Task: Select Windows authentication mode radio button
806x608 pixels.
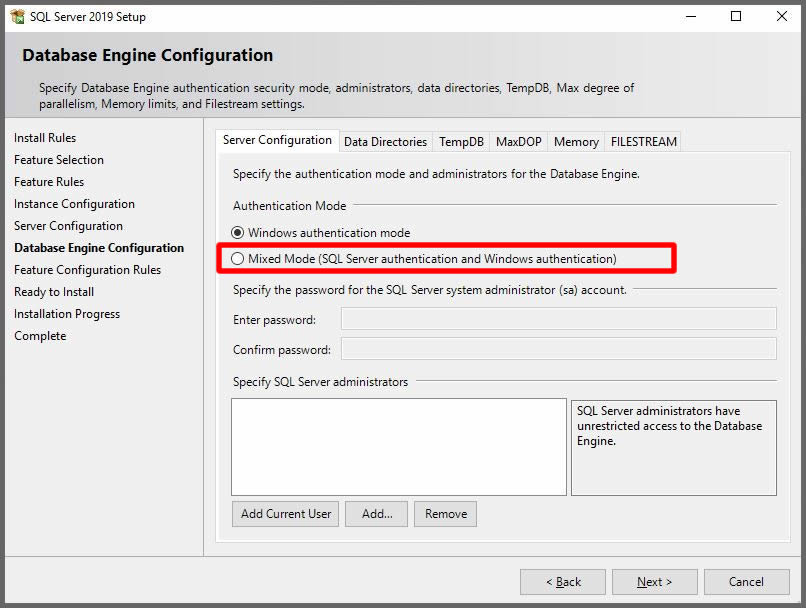Action: [x=238, y=233]
